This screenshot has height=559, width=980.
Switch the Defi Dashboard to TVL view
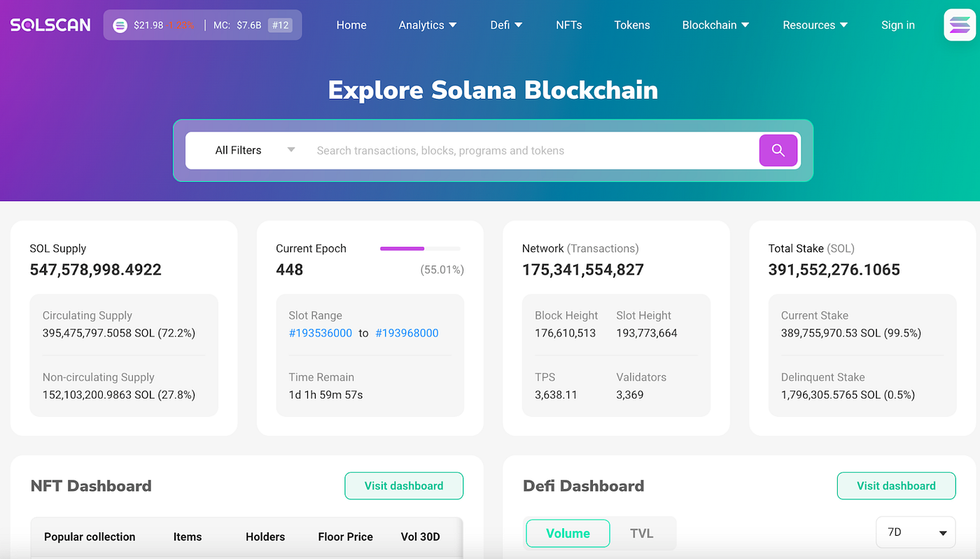tap(642, 532)
